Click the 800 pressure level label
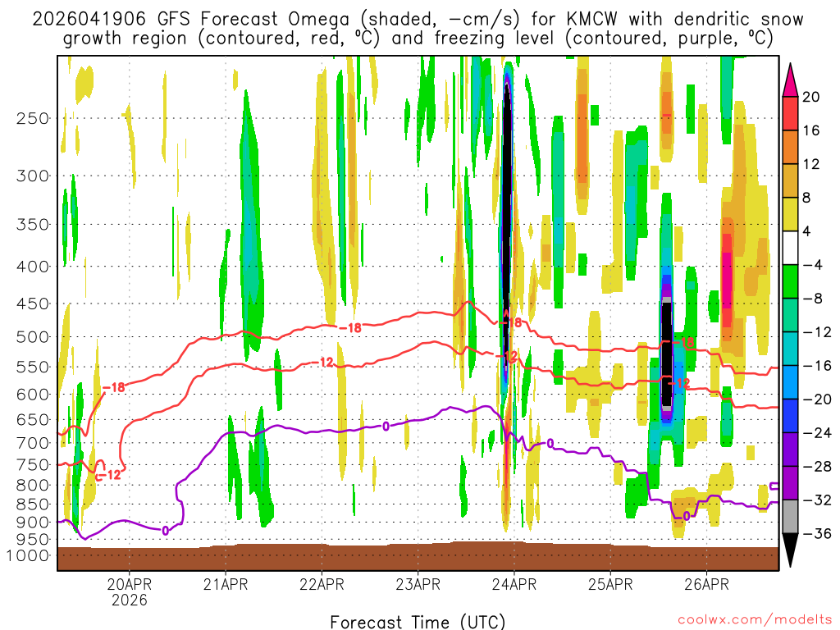Image resolution: width=840 pixels, height=630 pixels. pyautogui.click(x=33, y=486)
